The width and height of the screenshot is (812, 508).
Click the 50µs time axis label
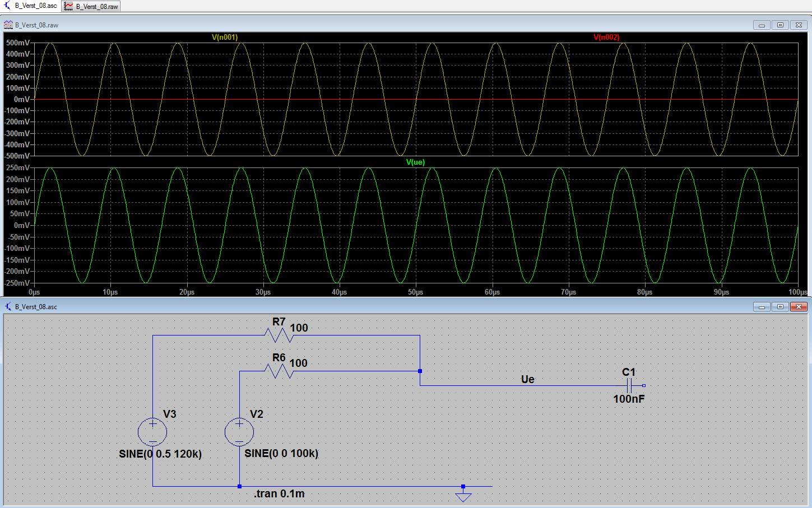[x=416, y=292]
